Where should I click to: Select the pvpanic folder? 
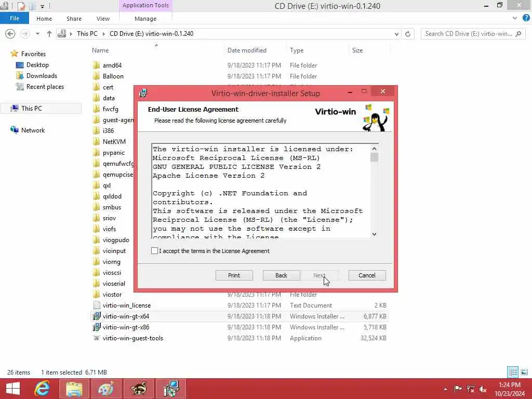pyautogui.click(x=113, y=153)
